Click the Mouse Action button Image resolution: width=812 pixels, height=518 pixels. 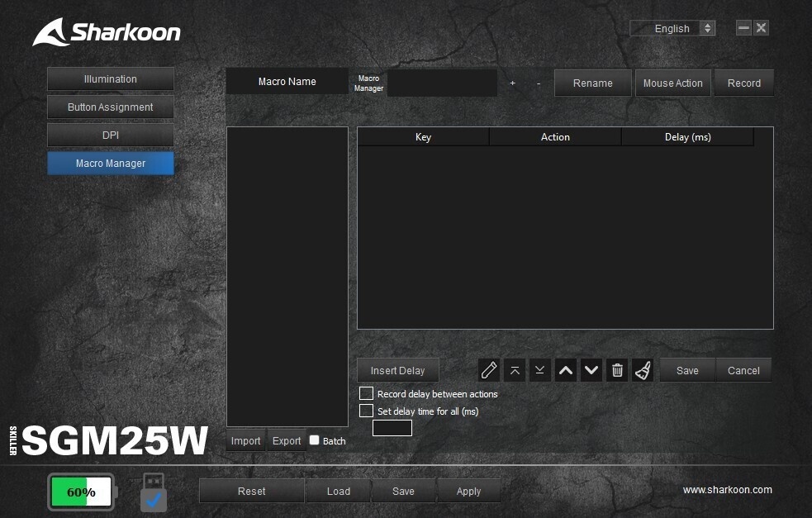672,83
